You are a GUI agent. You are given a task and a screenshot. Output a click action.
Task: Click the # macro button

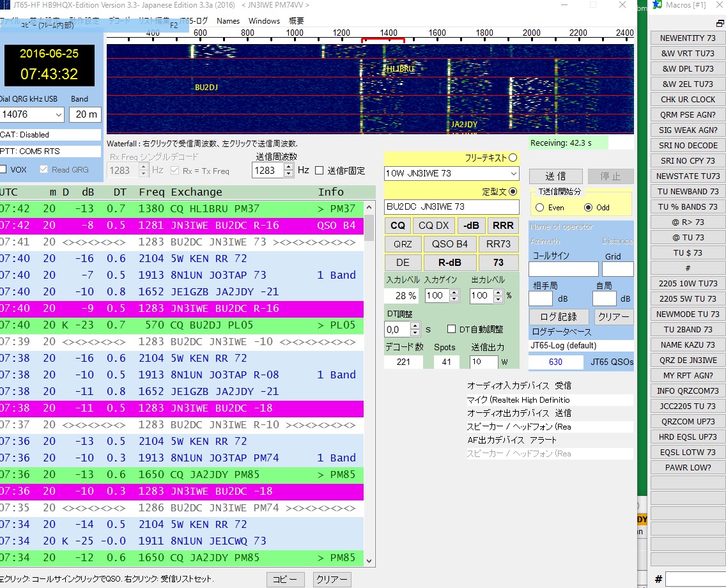click(688, 268)
